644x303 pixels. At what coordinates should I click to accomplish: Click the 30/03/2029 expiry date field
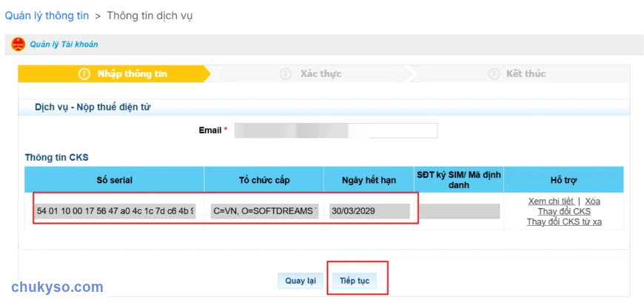[x=369, y=211]
